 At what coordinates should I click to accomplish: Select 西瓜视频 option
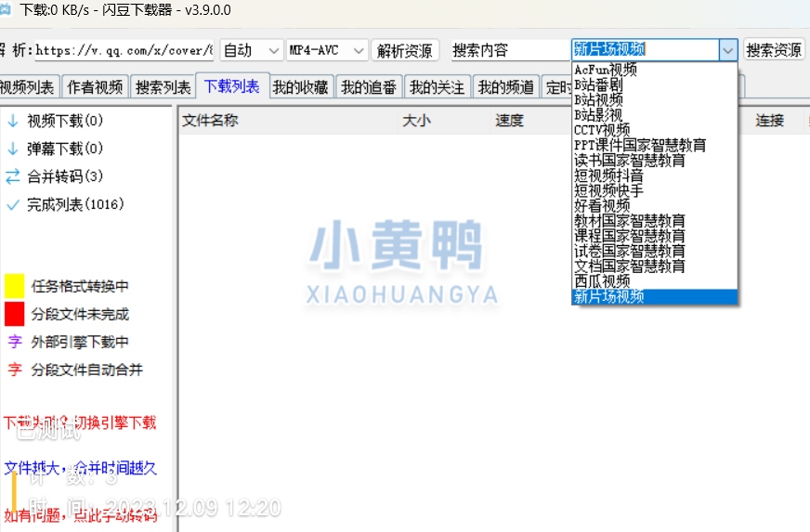tap(655, 281)
